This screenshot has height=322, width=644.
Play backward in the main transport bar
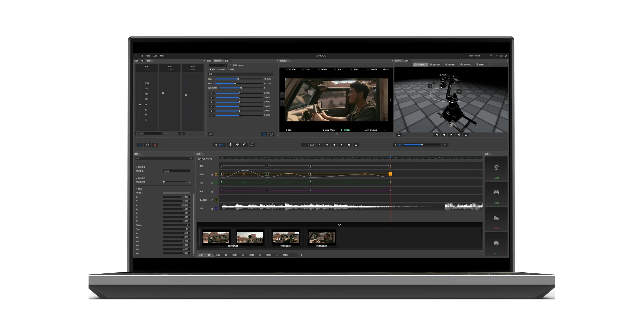point(334,145)
